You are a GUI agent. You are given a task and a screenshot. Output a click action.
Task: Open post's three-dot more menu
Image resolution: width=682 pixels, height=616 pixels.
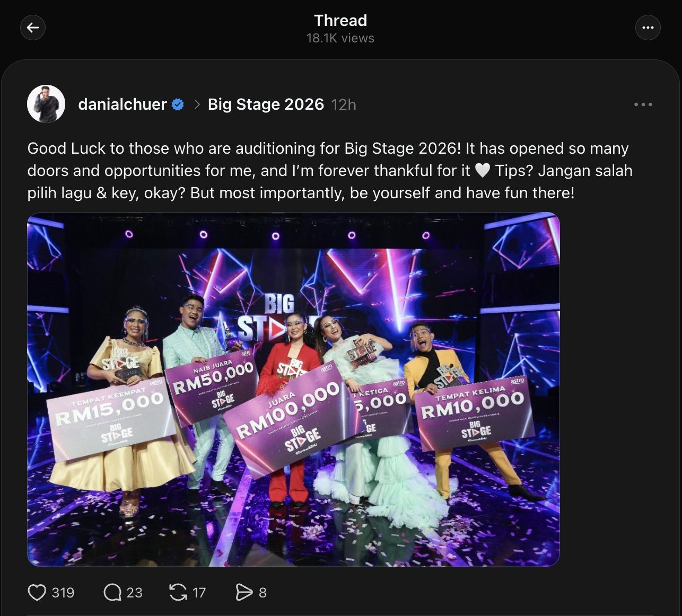click(x=643, y=104)
